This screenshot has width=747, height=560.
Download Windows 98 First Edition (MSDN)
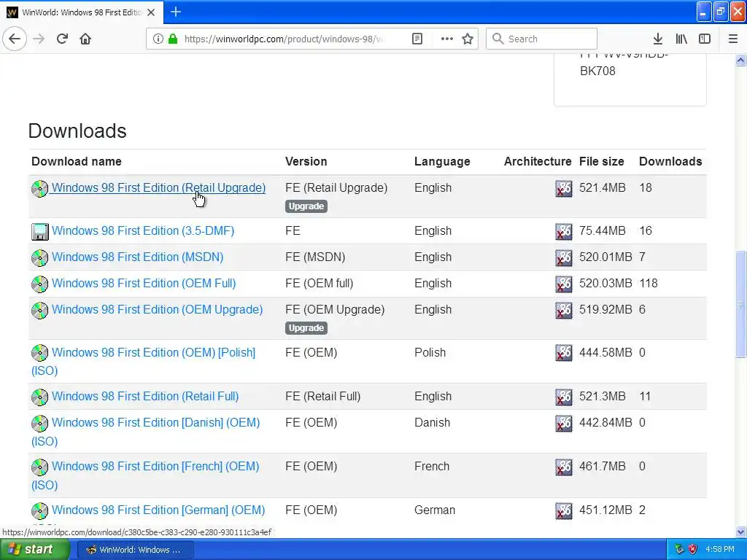point(137,257)
